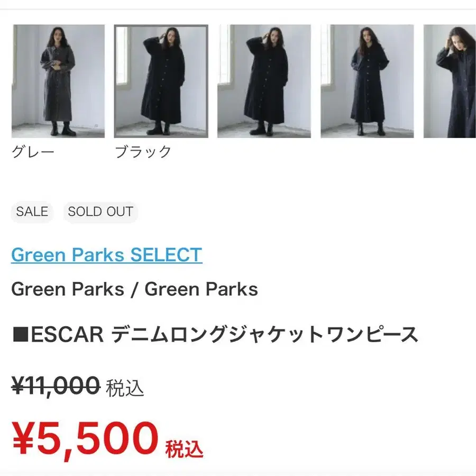Screen dimensions: 476x476
Task: Select the ブラック color thumbnail
Action: tap(161, 81)
